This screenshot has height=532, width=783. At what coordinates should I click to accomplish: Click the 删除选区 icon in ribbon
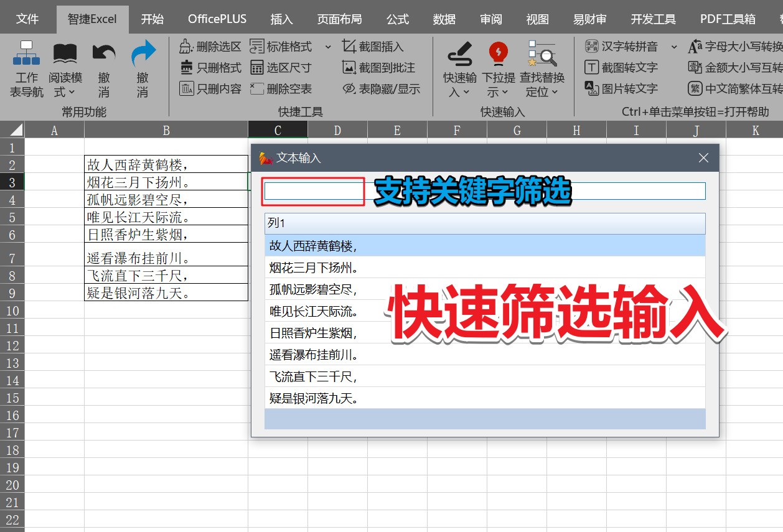(186, 47)
